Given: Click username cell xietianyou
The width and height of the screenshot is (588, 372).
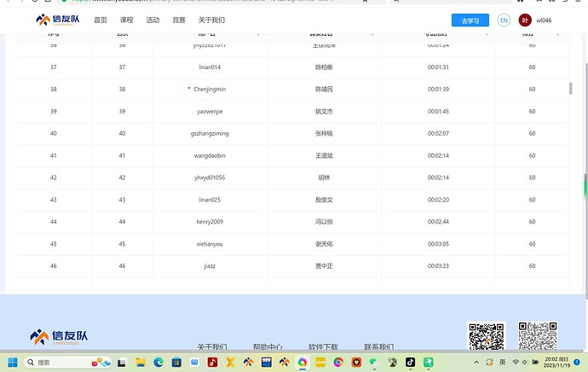Looking at the screenshot, I should tap(210, 244).
